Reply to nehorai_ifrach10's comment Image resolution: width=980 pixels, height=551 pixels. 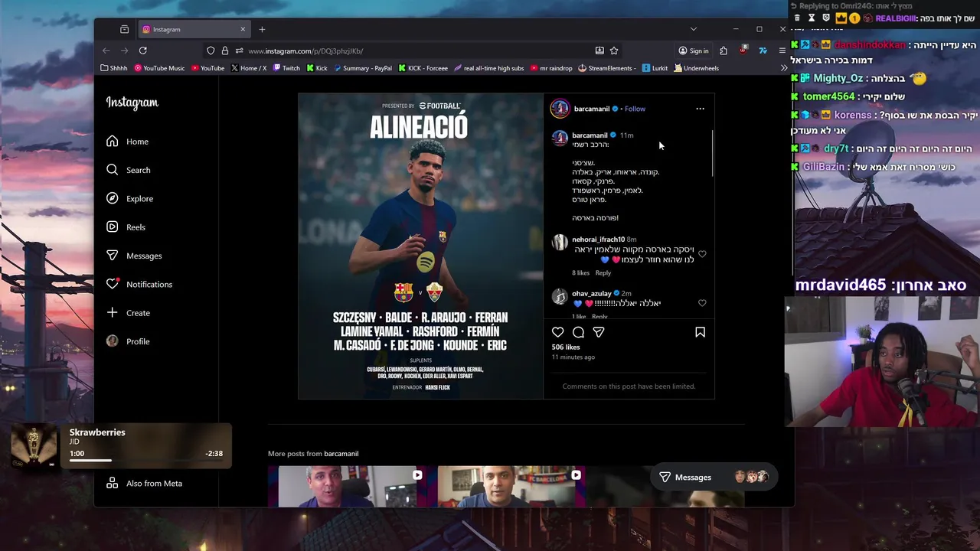[x=603, y=273]
